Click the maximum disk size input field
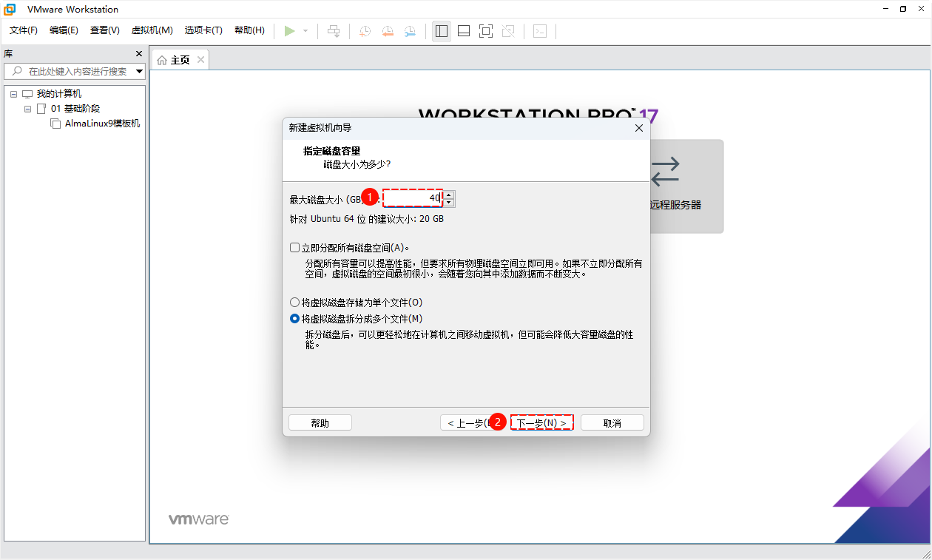 coord(413,198)
